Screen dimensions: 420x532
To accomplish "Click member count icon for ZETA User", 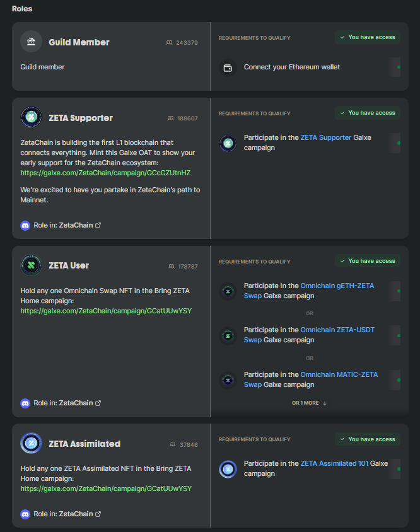I will click(172, 267).
